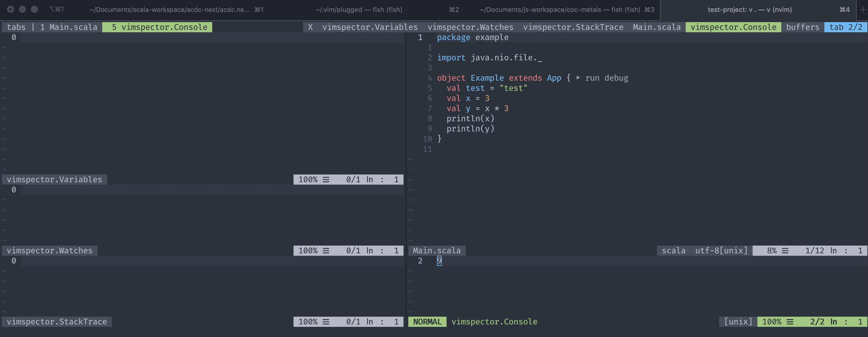
Task: Click the run debug code lens icon
Action: (x=579, y=78)
